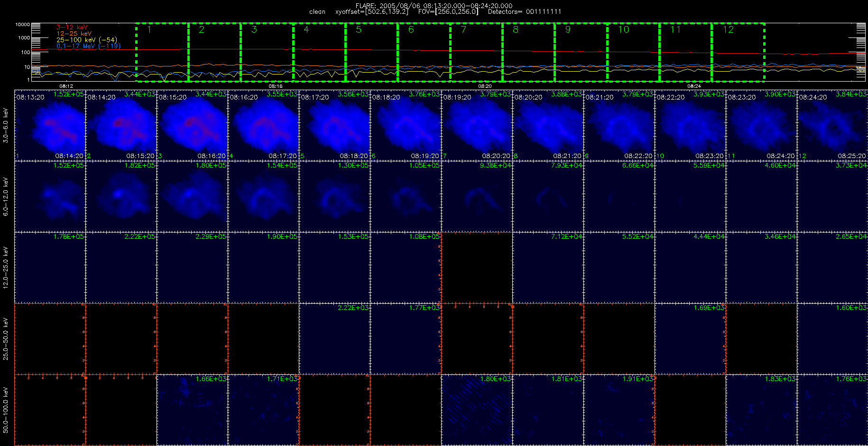The image size is (868, 446).
Task: Open the 3.0-6.0 keV image starting 08:14:20
Action: tap(121, 125)
